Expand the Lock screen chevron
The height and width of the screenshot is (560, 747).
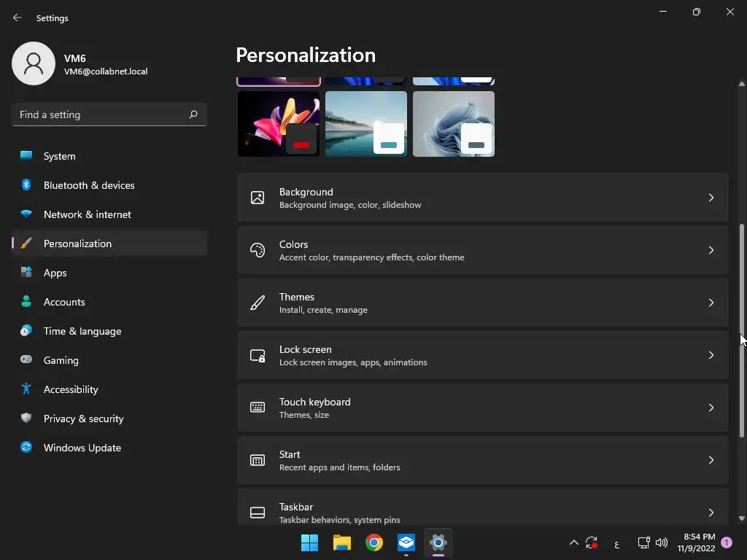coord(711,355)
